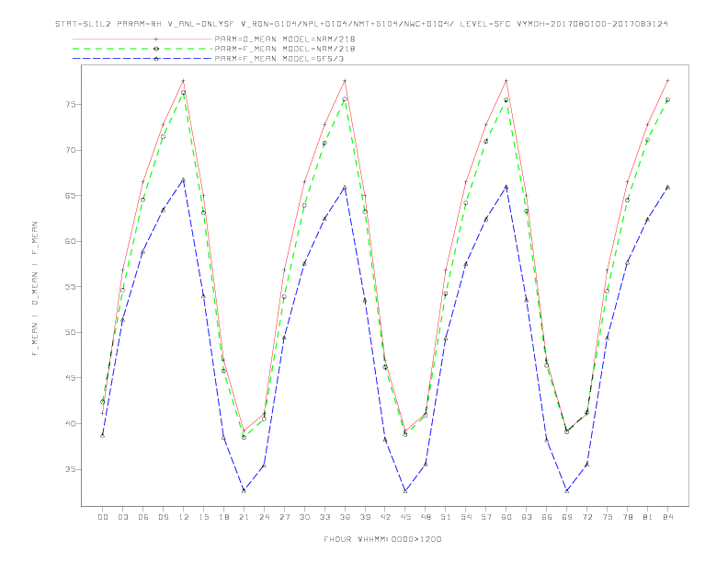The image size is (728, 563).
Task: Click x-axis forecast hour label 24
Action: click(x=264, y=517)
